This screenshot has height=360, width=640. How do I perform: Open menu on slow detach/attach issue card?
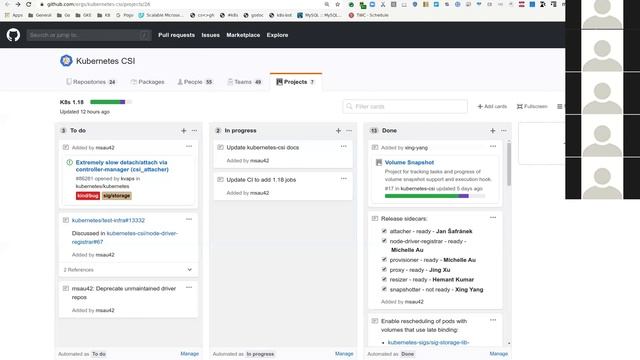pos(189,146)
